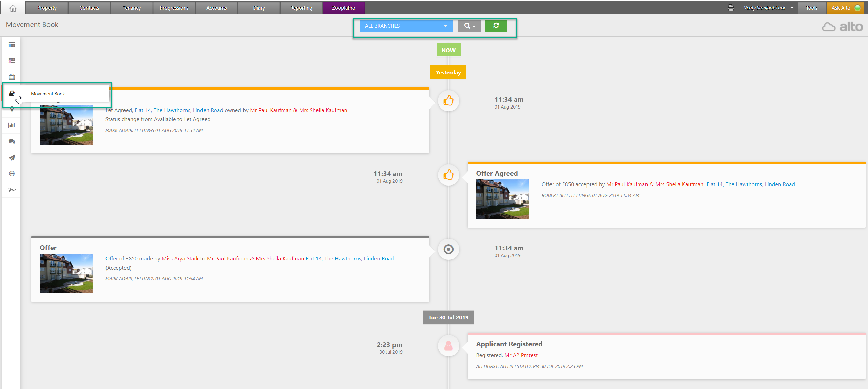Click the Offer Agreed property thumbnail

(x=502, y=199)
